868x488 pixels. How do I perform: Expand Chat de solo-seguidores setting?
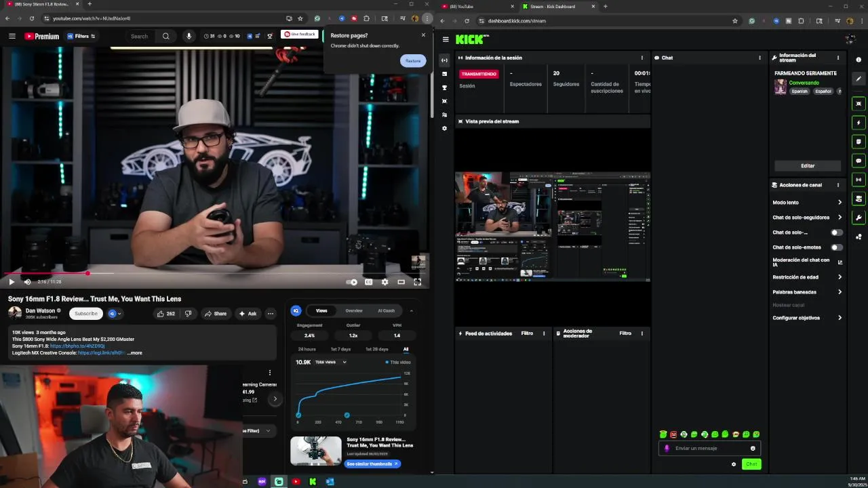[x=807, y=218]
